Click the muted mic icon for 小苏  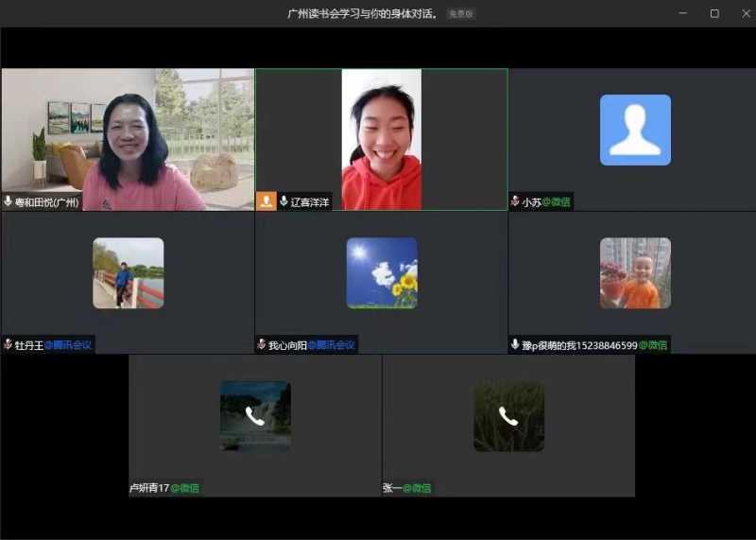(515, 201)
